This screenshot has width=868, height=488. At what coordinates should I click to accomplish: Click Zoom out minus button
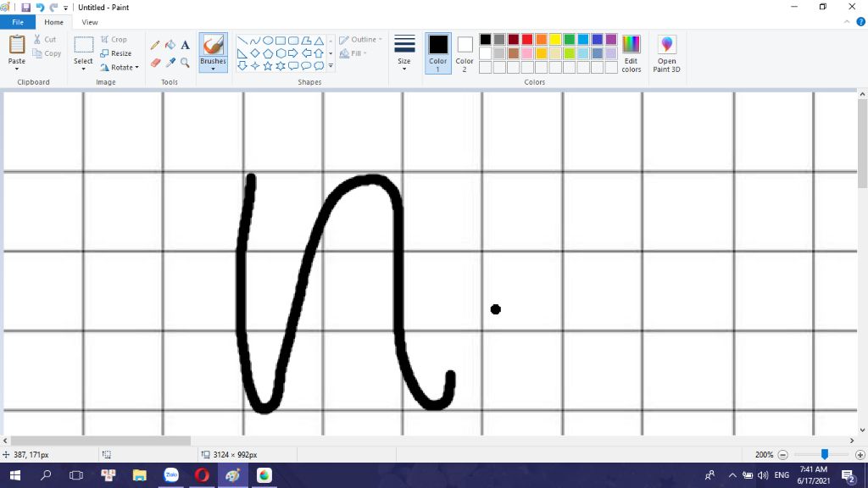(x=782, y=455)
